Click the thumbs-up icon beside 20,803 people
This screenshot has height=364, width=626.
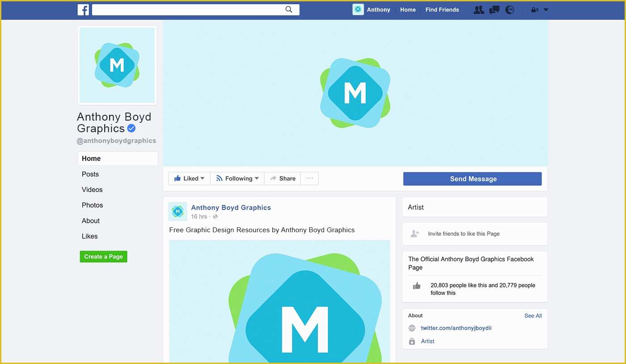417,286
